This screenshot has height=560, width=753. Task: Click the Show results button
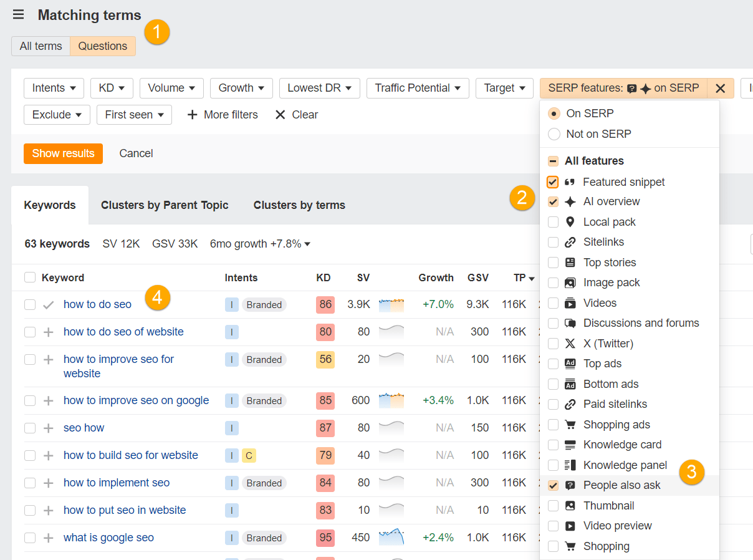tap(63, 153)
